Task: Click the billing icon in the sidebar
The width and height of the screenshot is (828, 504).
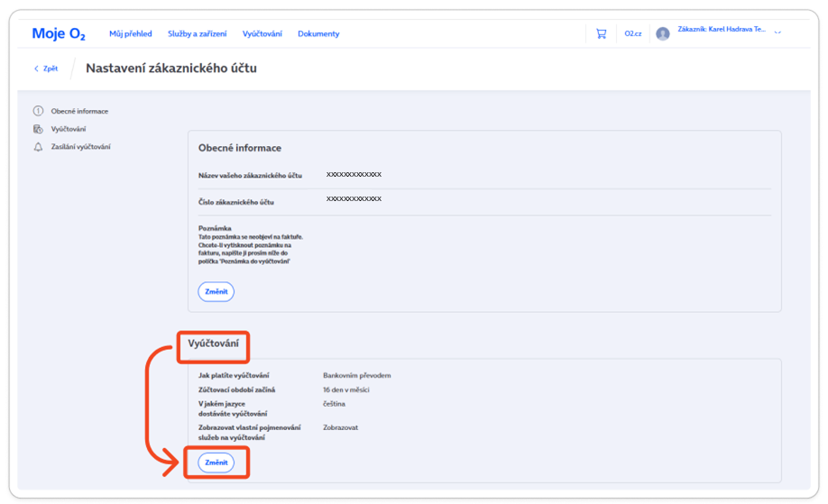Action: (x=38, y=129)
